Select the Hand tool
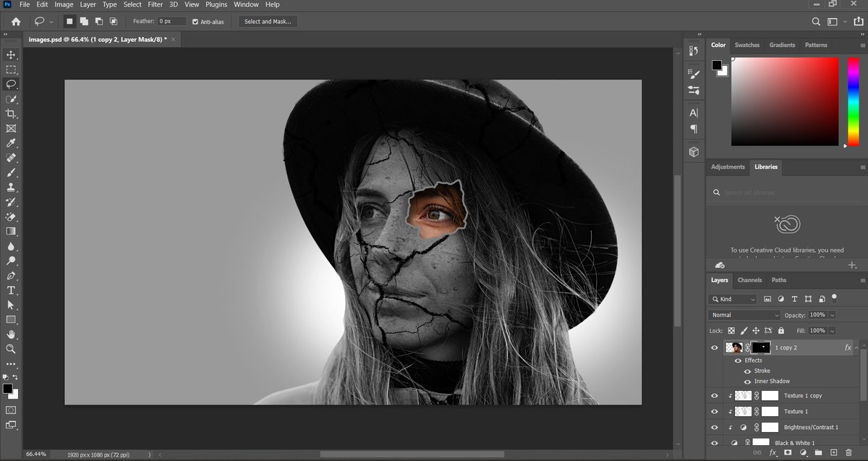 [11, 334]
